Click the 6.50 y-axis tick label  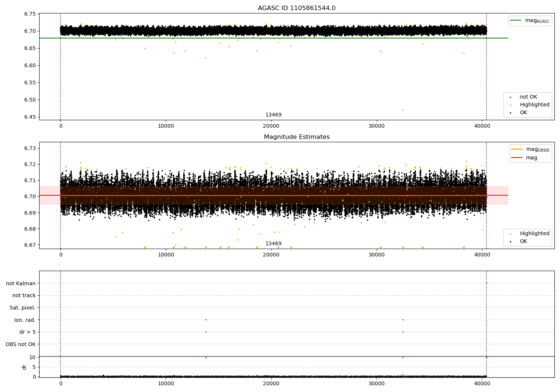(29, 100)
